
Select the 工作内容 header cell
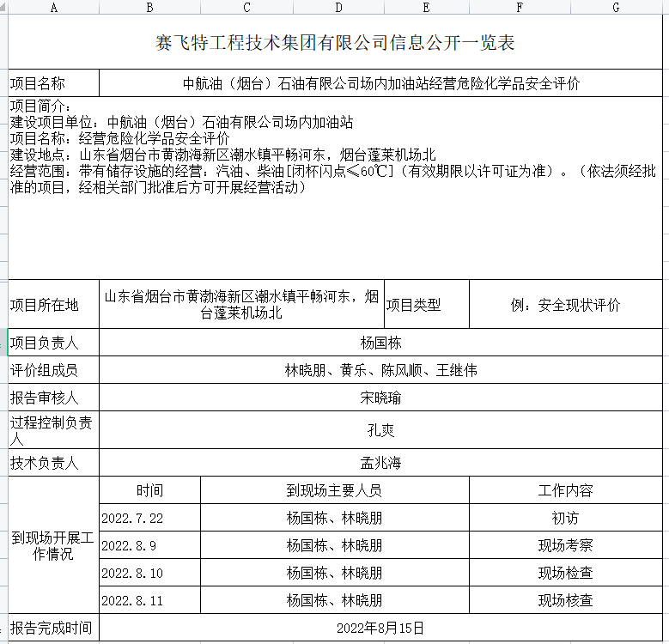[566, 490]
